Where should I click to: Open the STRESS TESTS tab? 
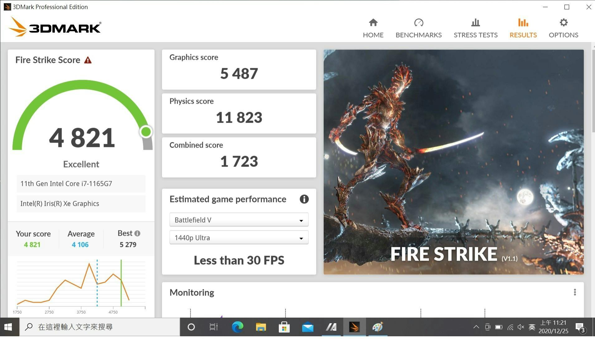point(475,28)
